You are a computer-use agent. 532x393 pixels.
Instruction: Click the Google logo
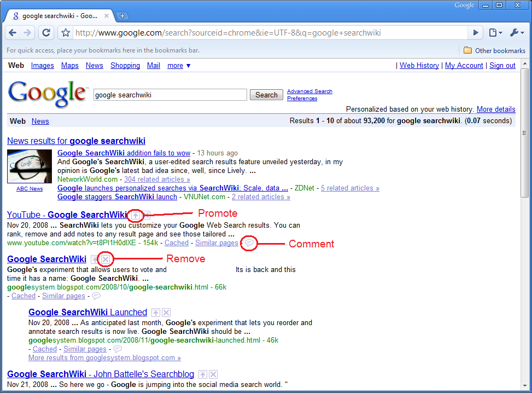(x=47, y=94)
